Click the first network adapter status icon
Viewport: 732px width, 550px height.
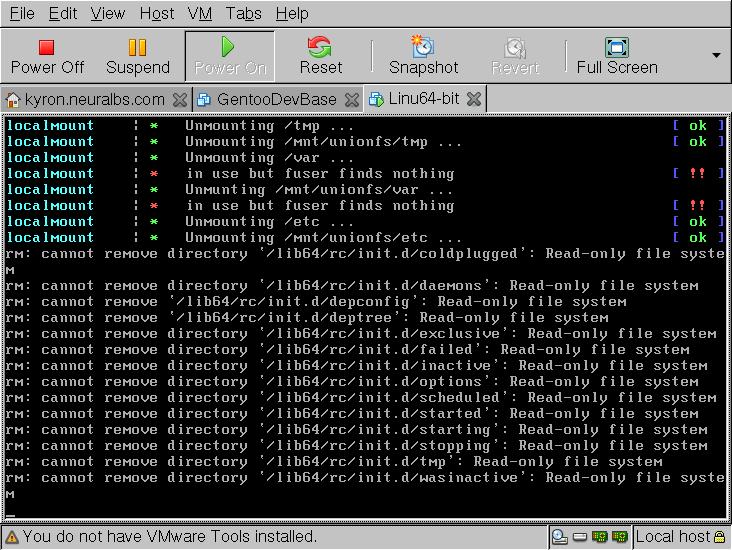tap(600, 537)
